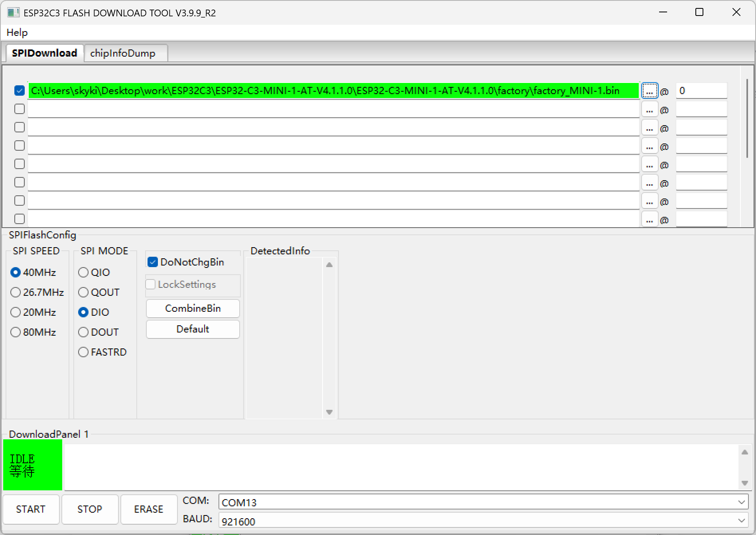Open the BAUD rate dropdown

pos(741,521)
